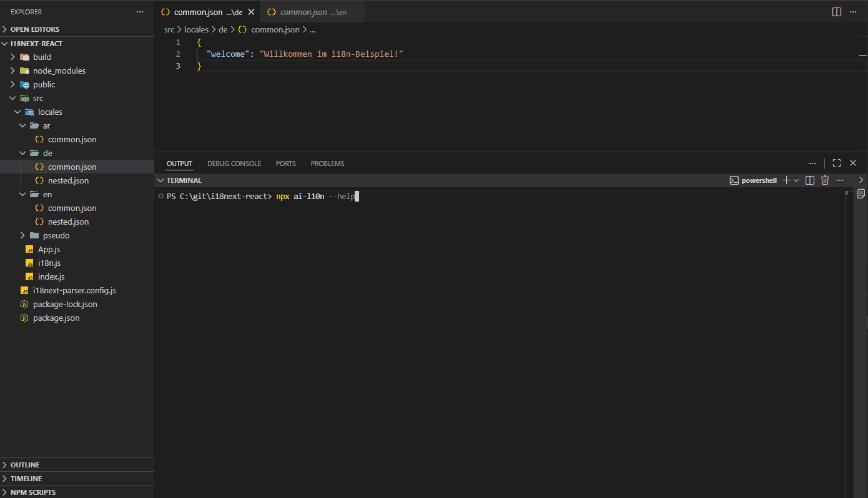Select common.json under the de folder
Viewport: 868px width, 498px height.
[77, 167]
